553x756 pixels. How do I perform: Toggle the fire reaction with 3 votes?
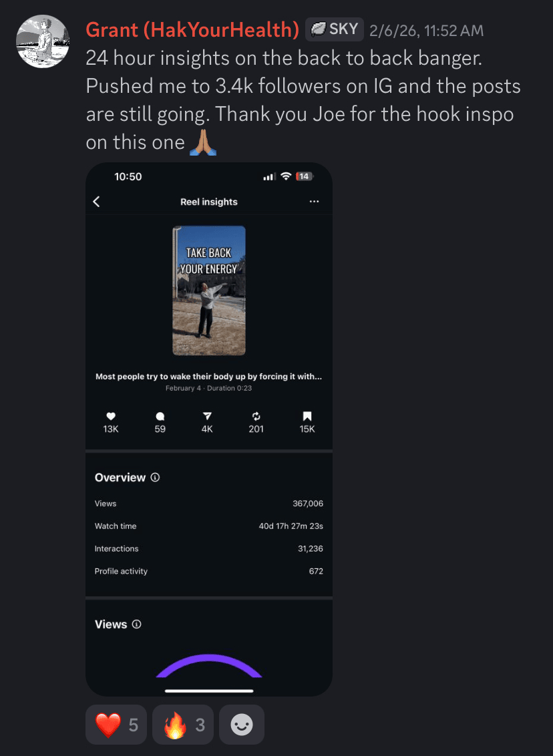click(183, 725)
